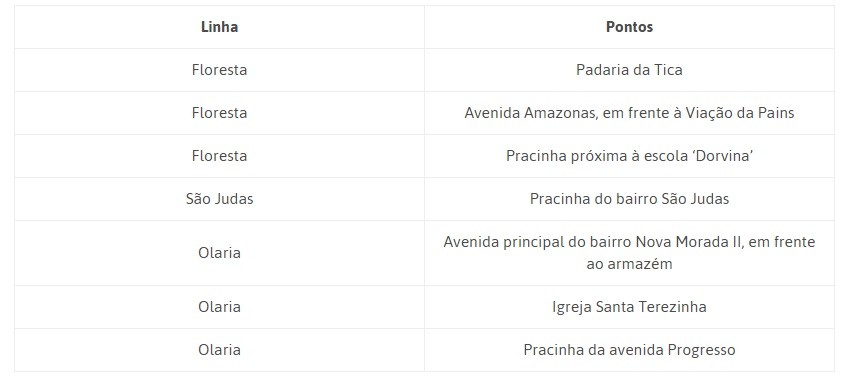
Task: Click Olaria beside the Nova Morada II entry
Action: point(219,253)
